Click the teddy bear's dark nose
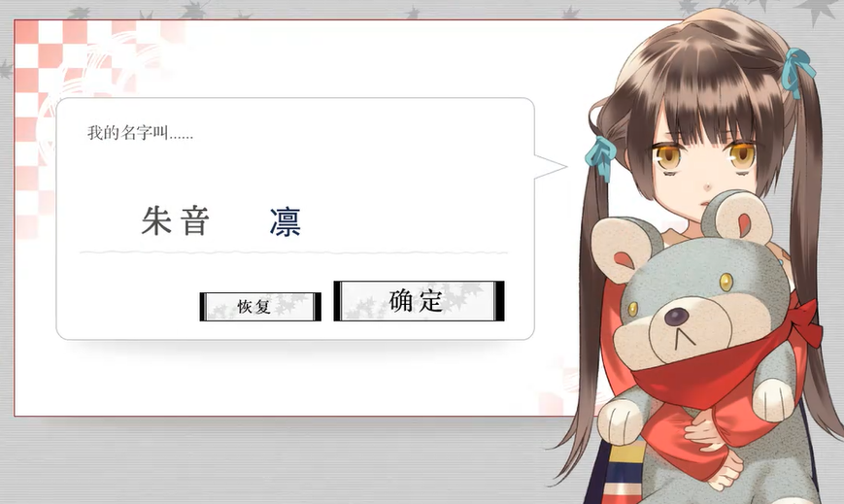This screenshot has width=844, height=504. [x=676, y=317]
